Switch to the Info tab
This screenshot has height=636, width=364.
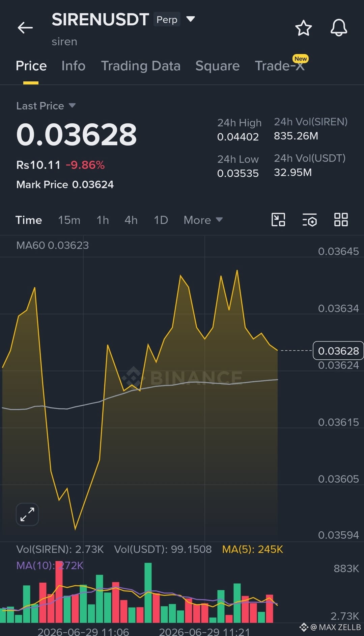(74, 66)
